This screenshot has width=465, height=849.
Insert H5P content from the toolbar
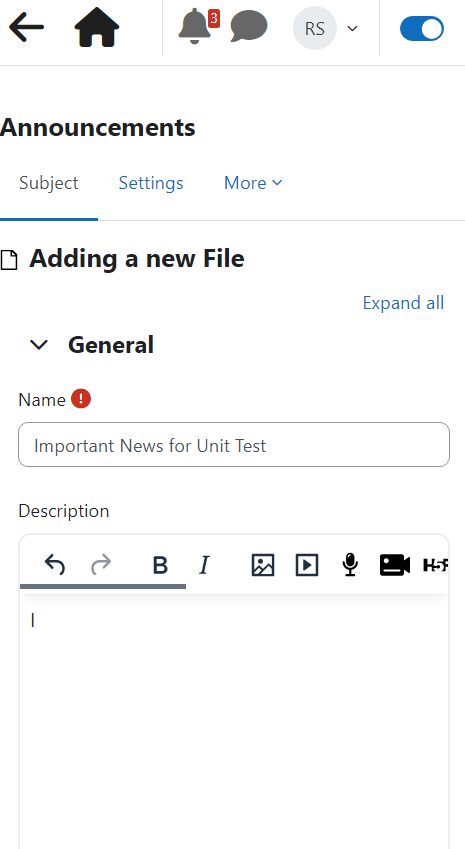coord(435,565)
